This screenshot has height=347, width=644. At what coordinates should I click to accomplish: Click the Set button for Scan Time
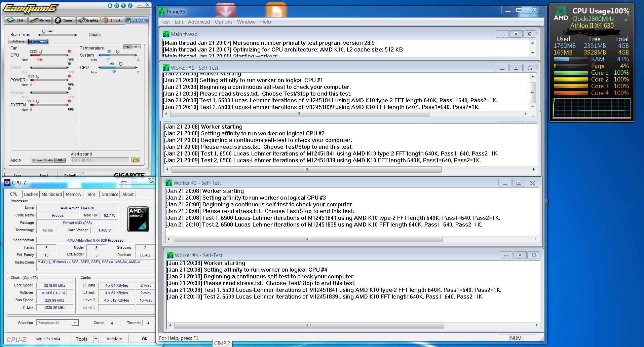[95, 35]
